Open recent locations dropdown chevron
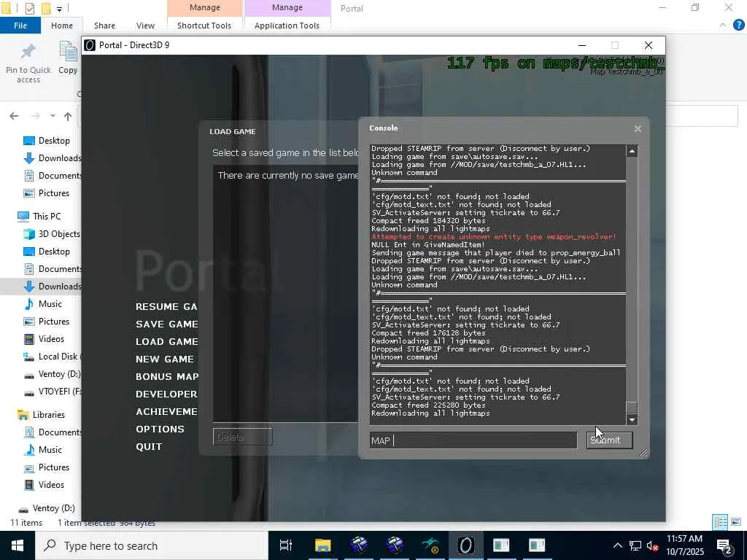 (53, 116)
